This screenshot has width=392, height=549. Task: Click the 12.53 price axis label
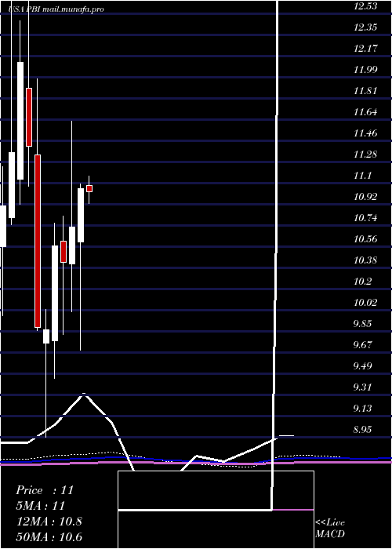[365, 6]
